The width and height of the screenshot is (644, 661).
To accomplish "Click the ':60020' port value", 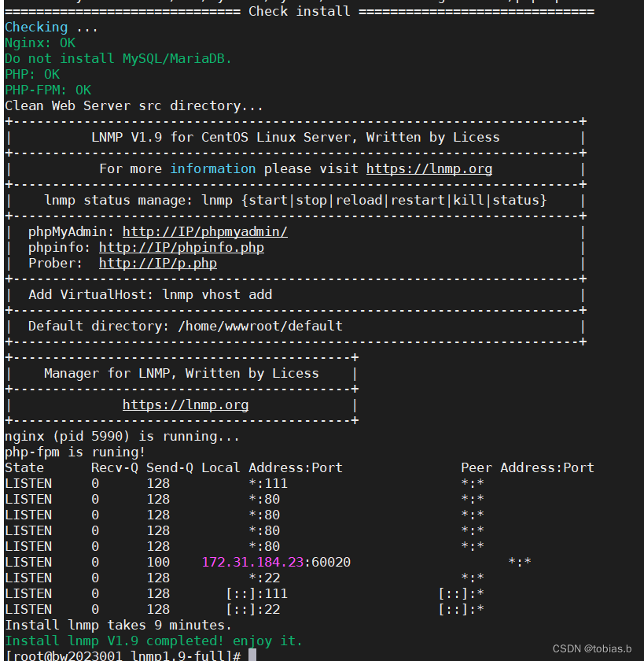I will click(x=327, y=563).
